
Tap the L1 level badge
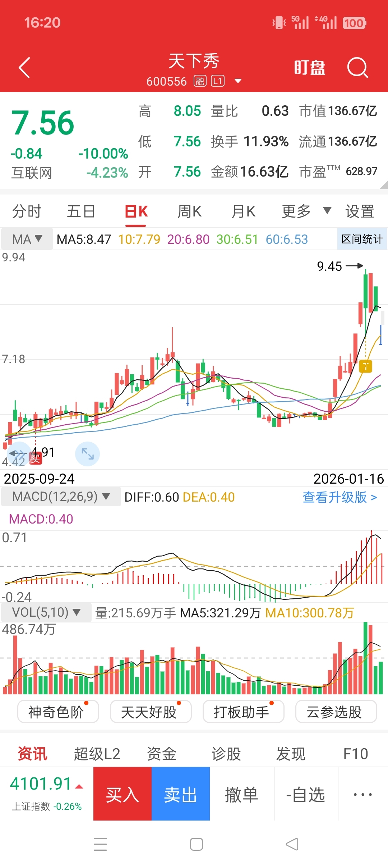point(218,81)
